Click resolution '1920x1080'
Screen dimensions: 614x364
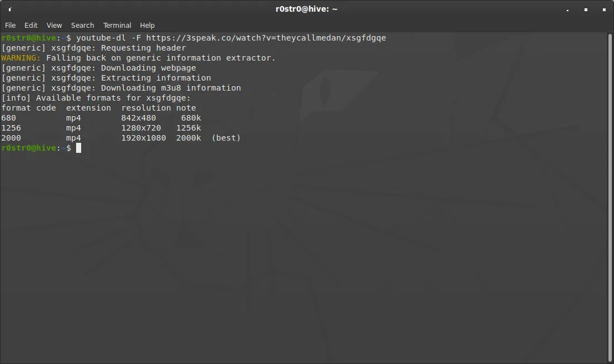pyautogui.click(x=143, y=138)
